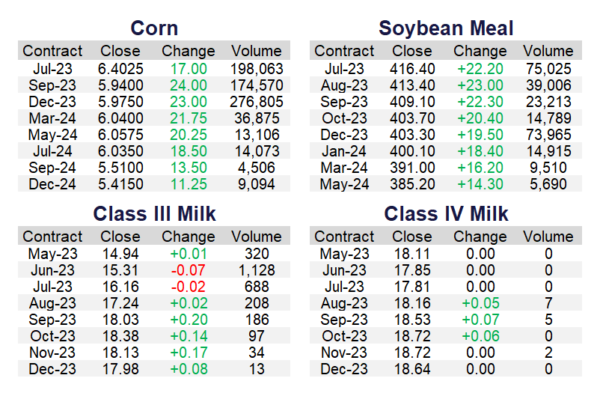Select the Class IV Aug-23 close 18.16
The image size is (600, 393).
(412, 303)
